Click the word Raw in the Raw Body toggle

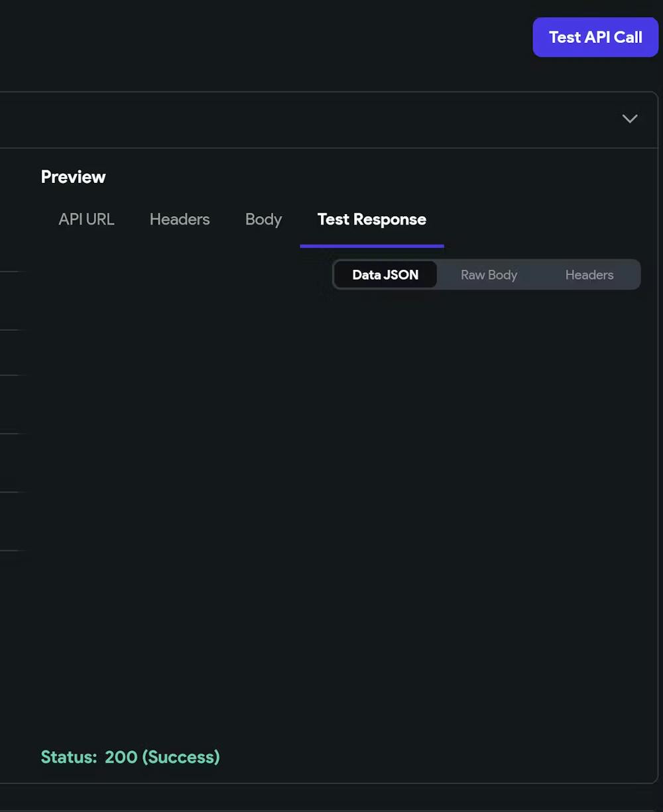click(473, 275)
